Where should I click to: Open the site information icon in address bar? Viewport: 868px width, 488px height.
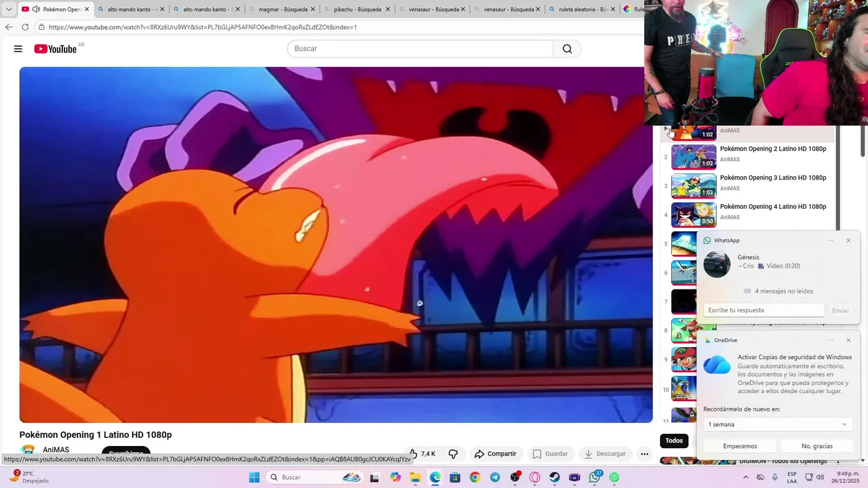pos(41,27)
